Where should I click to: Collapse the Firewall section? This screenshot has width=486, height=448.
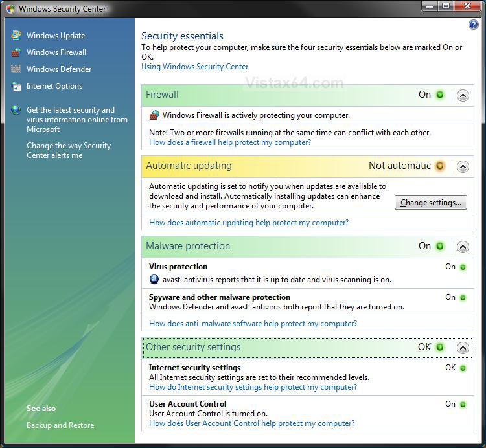pos(462,95)
